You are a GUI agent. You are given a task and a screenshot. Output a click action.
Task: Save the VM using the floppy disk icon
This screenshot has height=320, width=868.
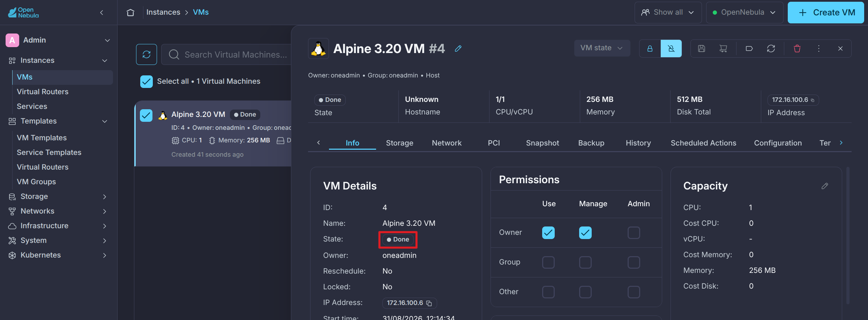tap(702, 49)
